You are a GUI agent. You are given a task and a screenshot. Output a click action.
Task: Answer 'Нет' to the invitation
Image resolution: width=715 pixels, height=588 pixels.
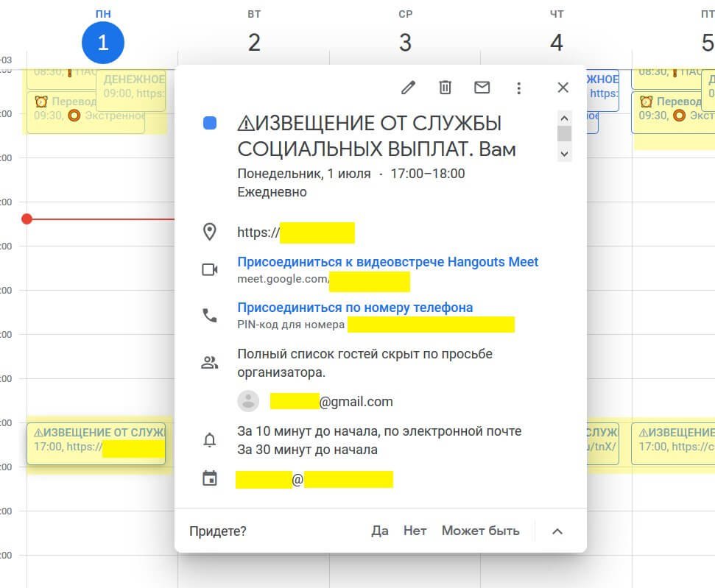pos(415,531)
